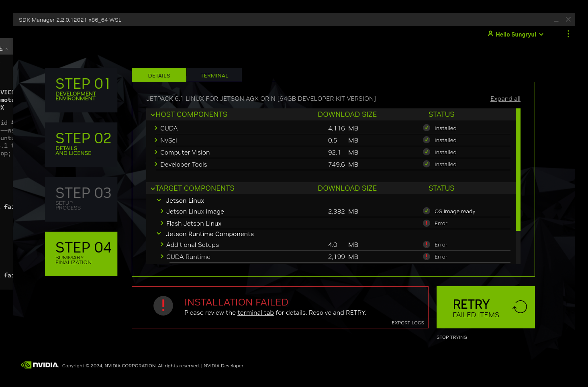Switch to the Details tab

coord(159,75)
